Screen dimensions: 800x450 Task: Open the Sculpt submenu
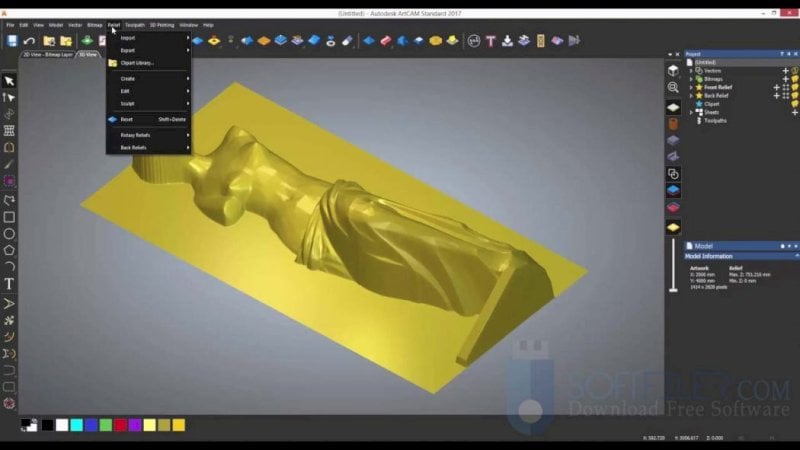(x=148, y=104)
